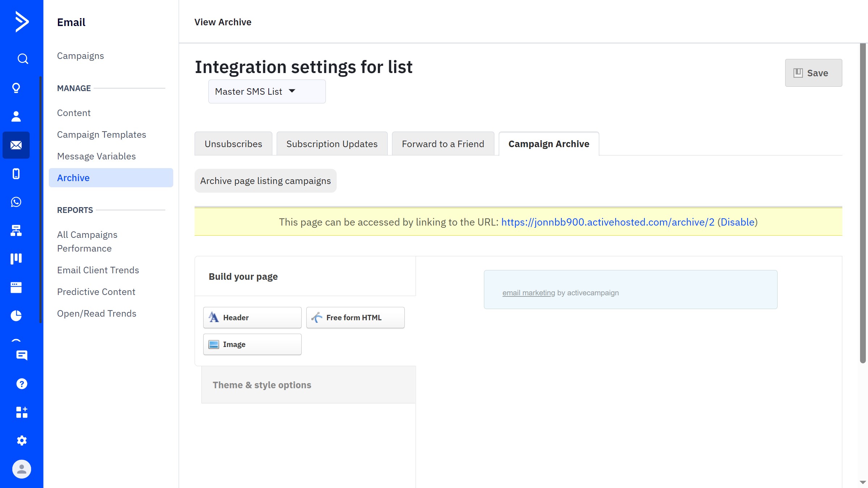Expand the Master SMS List dropdown
Screen dimensions: 868x488
coord(267,91)
